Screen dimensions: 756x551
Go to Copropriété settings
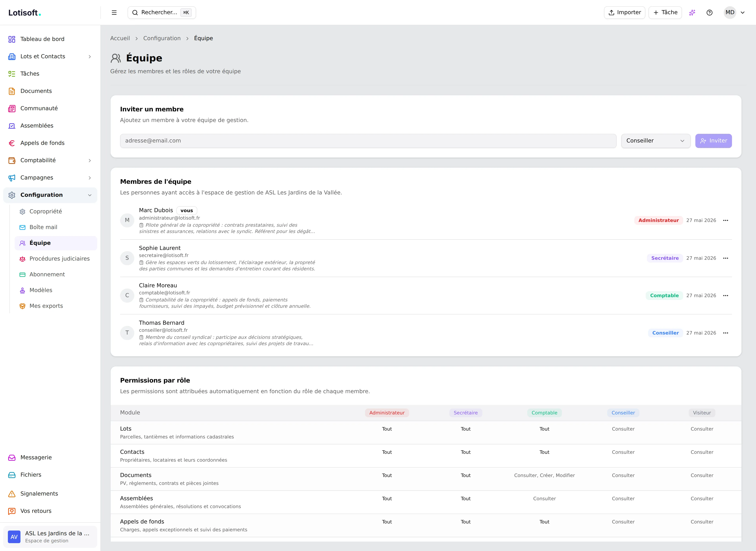coord(56,212)
